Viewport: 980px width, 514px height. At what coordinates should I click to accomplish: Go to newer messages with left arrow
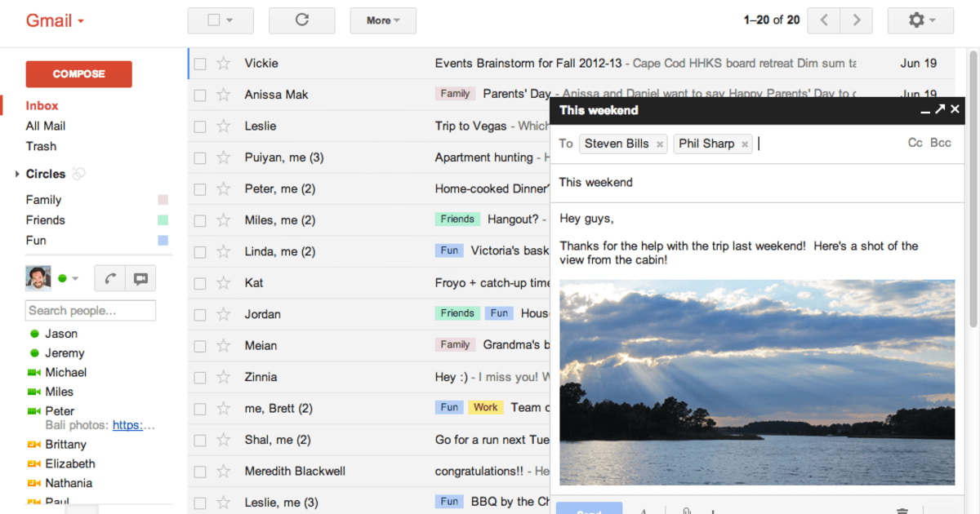[823, 20]
